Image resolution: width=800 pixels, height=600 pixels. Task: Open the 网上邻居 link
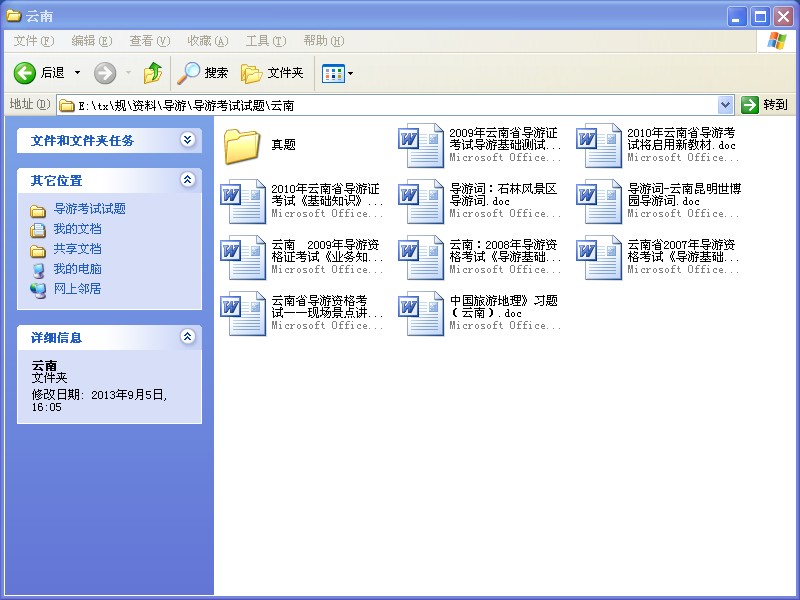[x=78, y=288]
